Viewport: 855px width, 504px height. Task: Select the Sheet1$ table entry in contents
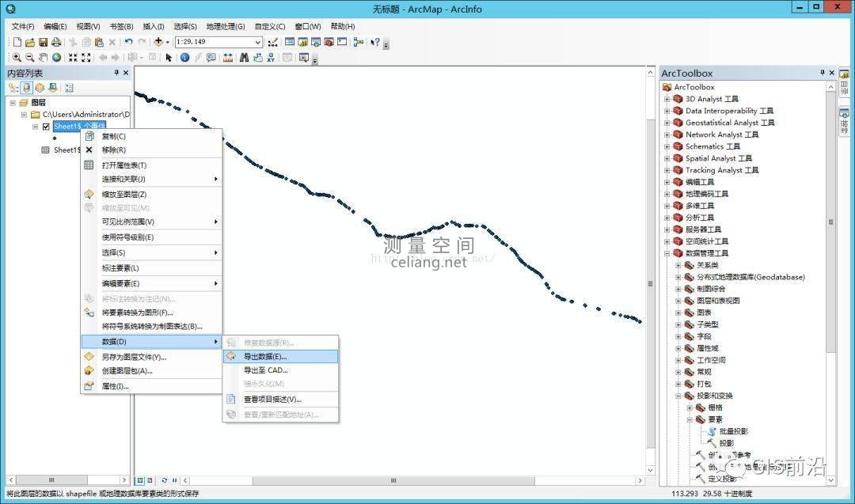tap(66, 150)
